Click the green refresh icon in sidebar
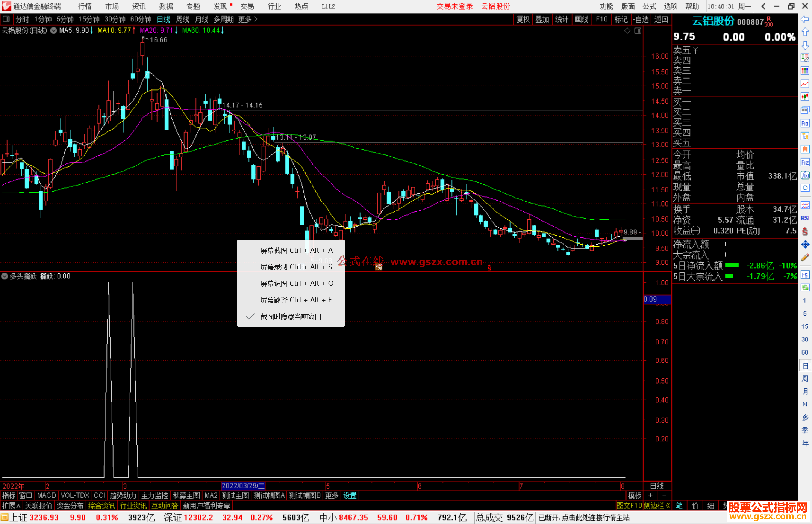The width and height of the screenshot is (812, 524). click(805, 288)
